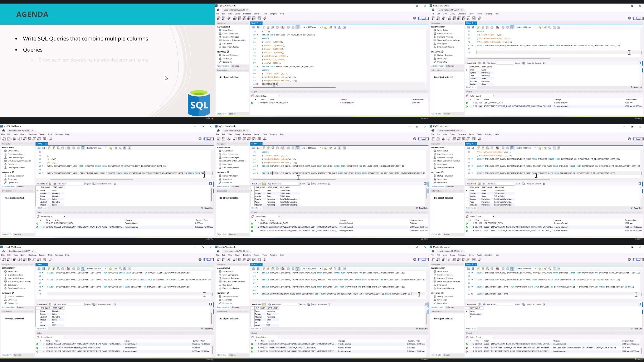Toggle wrap cell content in Result 5 frame
The image size is (644, 362).
[544, 304]
